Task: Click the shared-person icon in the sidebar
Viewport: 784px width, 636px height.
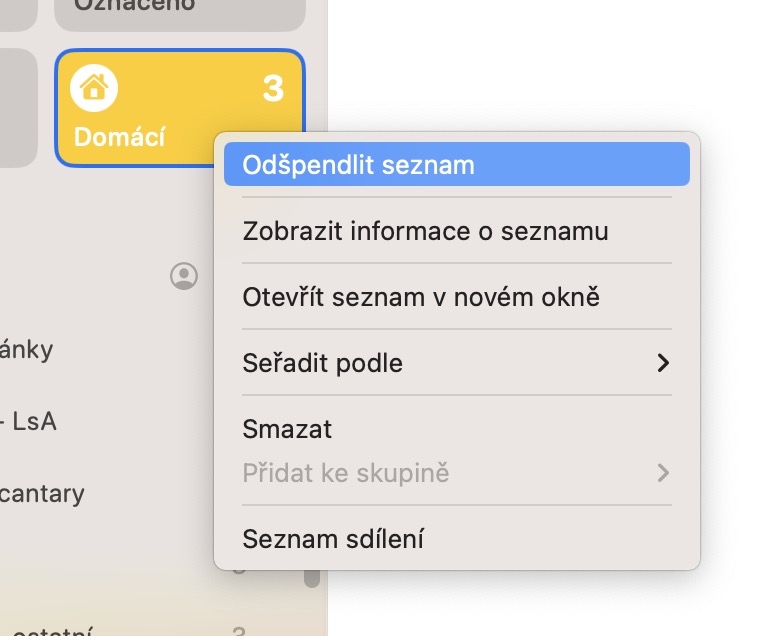Action: pos(184,276)
